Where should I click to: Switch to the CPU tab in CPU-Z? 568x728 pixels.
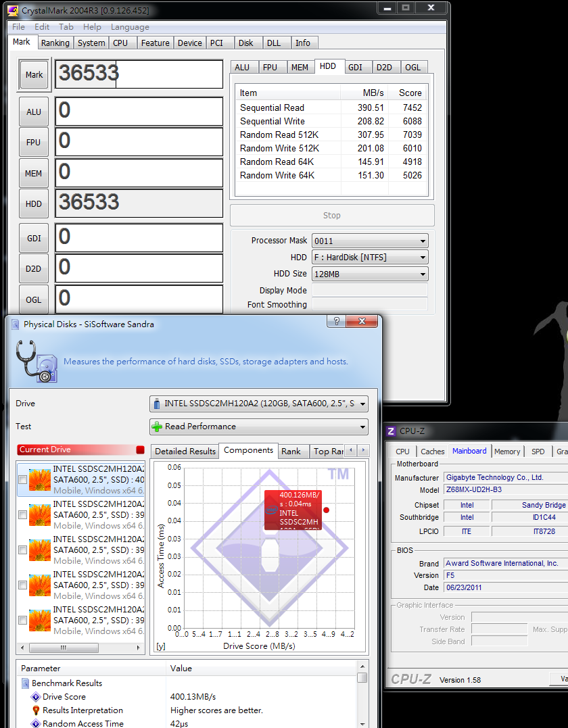(x=402, y=452)
